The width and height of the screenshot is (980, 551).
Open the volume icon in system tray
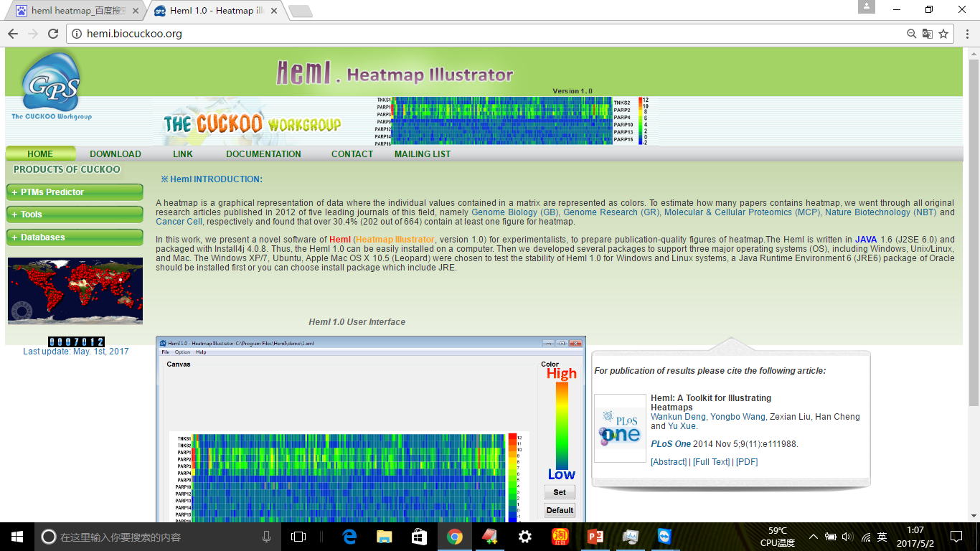[x=847, y=537]
